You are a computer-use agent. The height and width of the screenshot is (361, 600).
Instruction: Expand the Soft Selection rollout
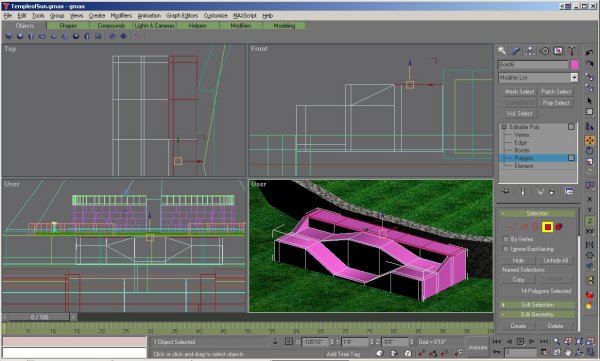click(537, 305)
